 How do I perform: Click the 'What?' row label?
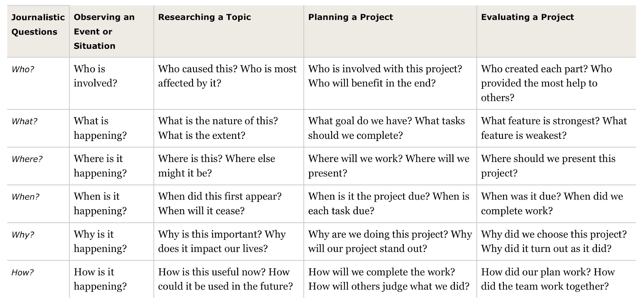point(24,121)
